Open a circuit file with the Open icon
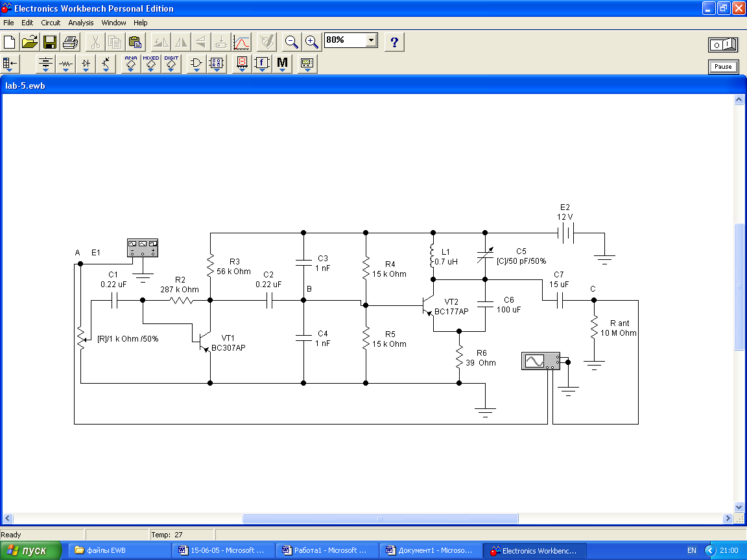The height and width of the screenshot is (560, 747). (30, 42)
